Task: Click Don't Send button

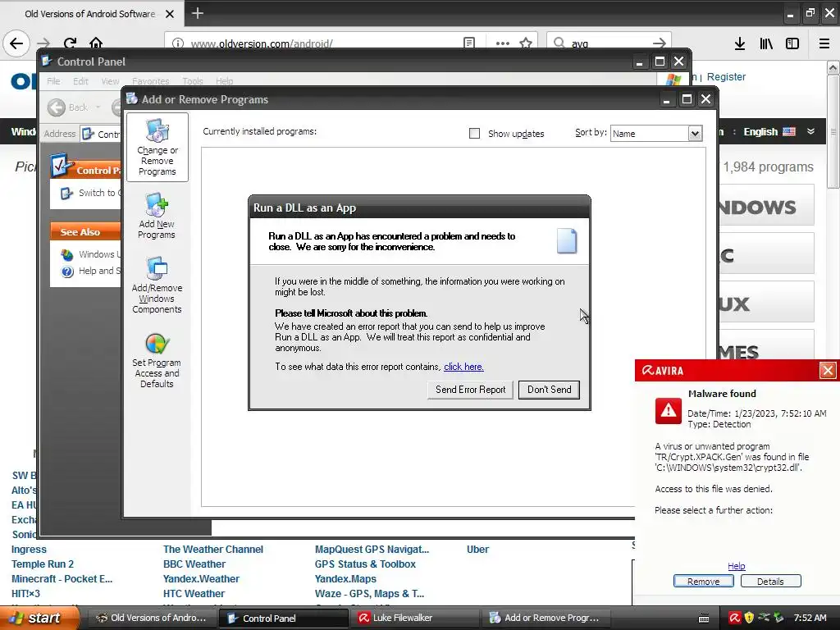Action: pos(549,390)
